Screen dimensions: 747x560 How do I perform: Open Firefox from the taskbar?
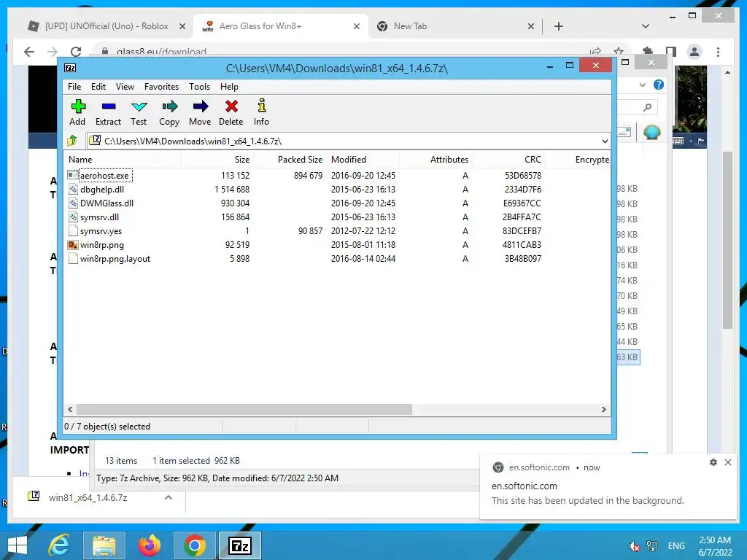(149, 545)
